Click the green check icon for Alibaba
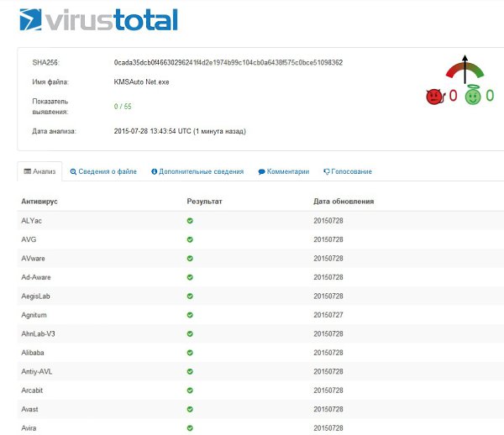504x435 pixels. (190, 353)
